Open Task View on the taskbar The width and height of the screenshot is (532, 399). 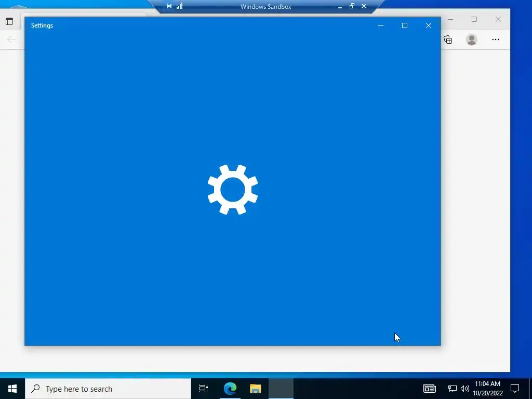coord(204,389)
